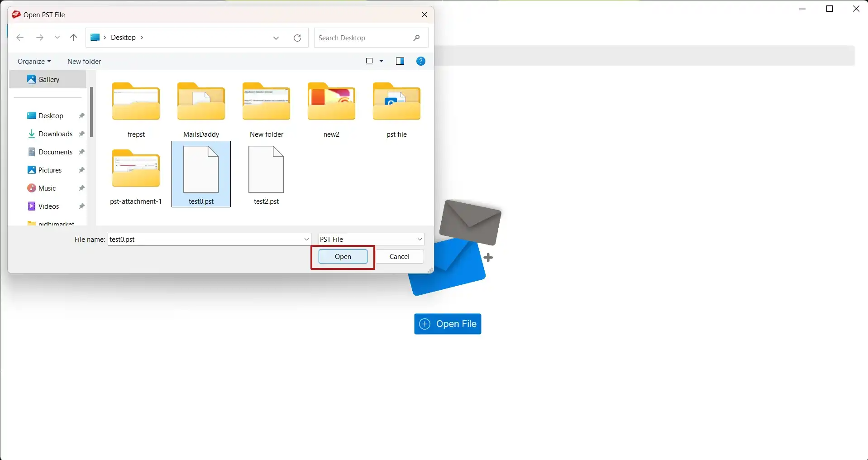Expand the address bar history dropdown
The height and width of the screenshot is (460, 868).
pyautogui.click(x=276, y=38)
